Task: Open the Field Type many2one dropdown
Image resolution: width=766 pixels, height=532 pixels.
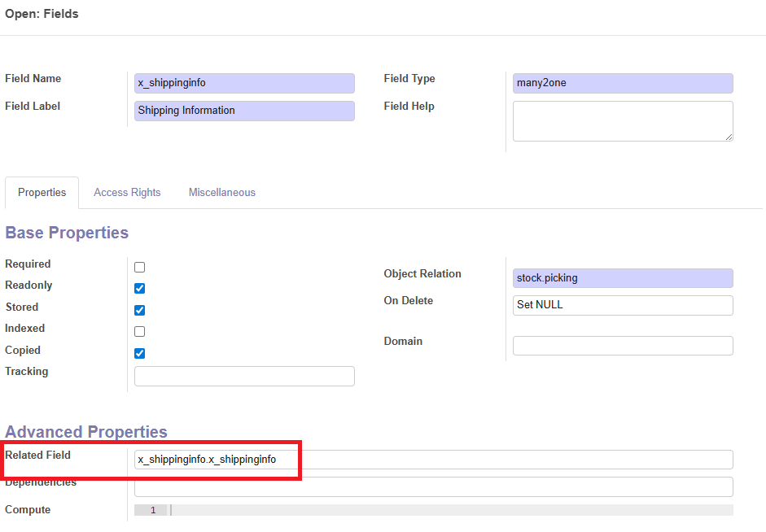Action: point(623,83)
